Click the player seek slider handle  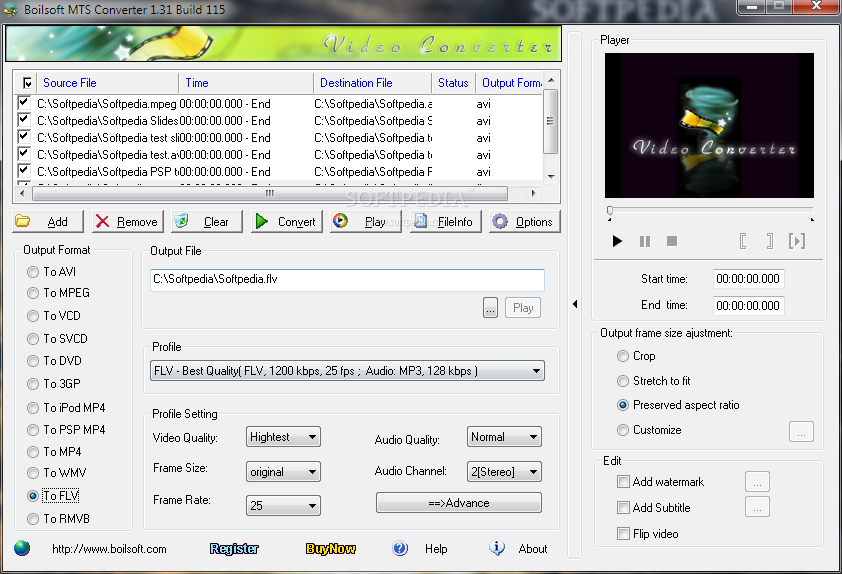pos(609,210)
